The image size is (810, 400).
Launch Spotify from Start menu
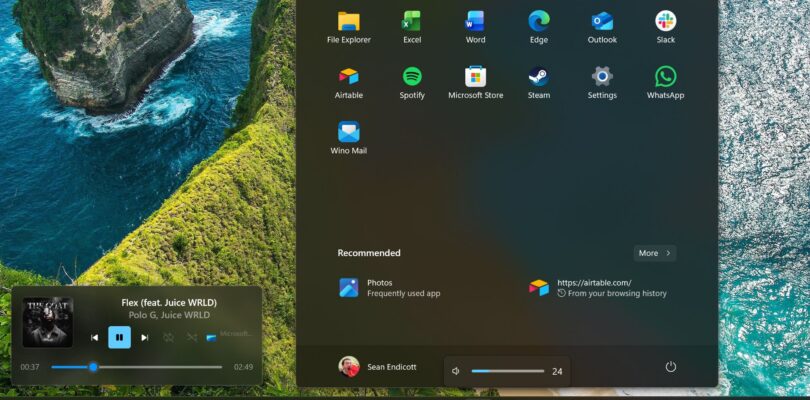[412, 83]
